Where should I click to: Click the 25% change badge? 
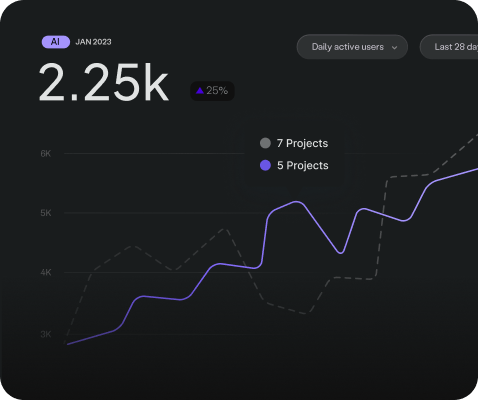212,91
